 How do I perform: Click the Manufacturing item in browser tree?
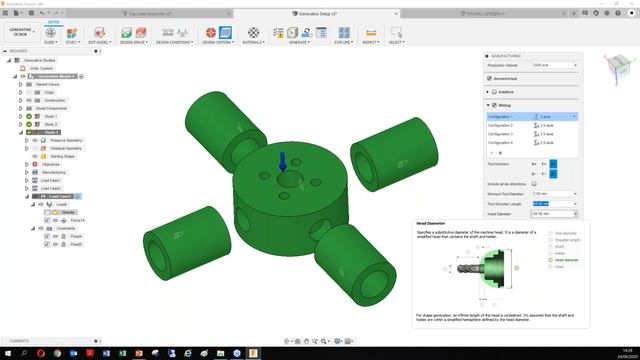click(x=53, y=173)
